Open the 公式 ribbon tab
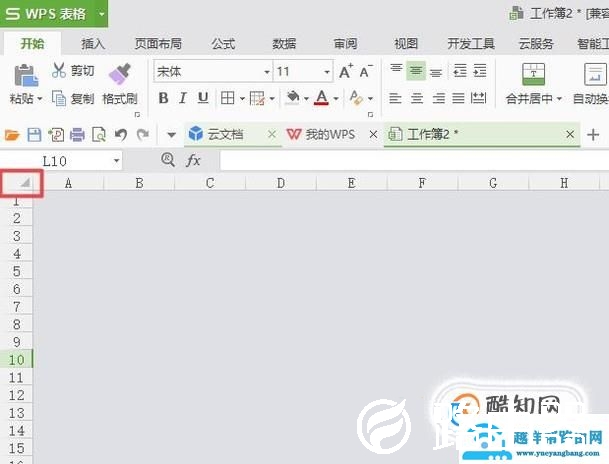 [x=223, y=43]
